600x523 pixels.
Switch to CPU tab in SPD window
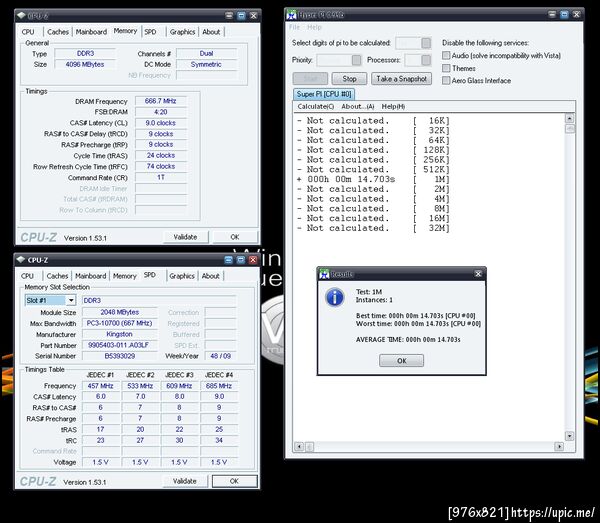point(27,276)
